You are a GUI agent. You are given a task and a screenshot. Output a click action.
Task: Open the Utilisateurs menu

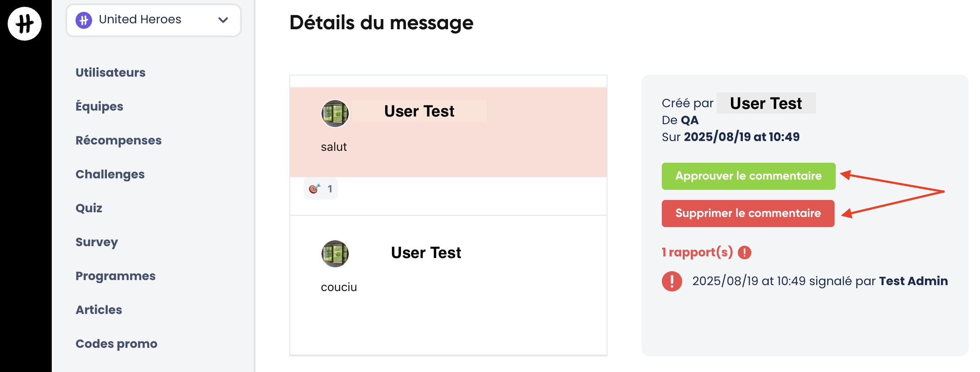tap(110, 72)
